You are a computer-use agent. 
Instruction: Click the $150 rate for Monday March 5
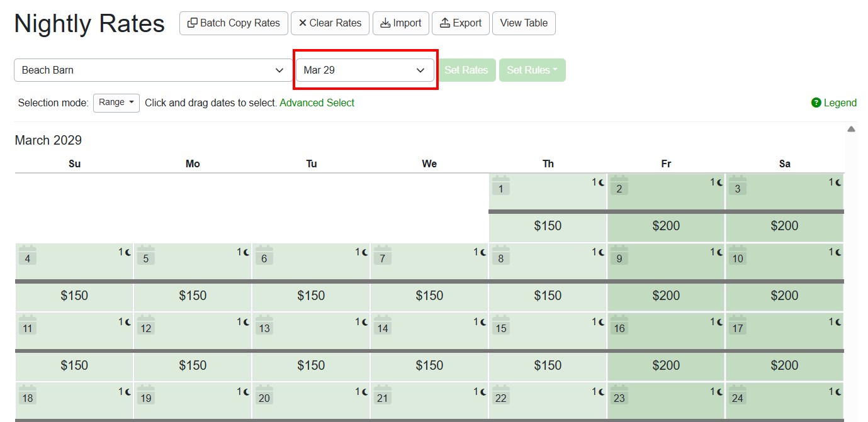pyautogui.click(x=193, y=296)
